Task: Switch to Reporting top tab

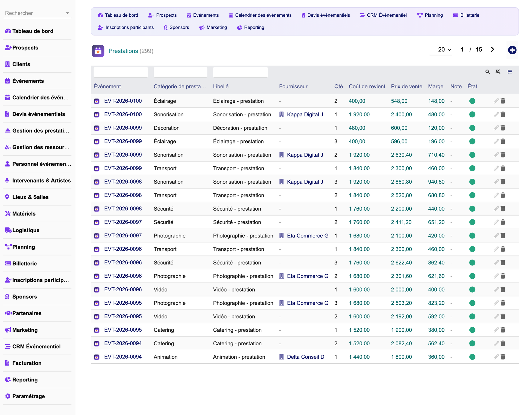Action: [250, 28]
